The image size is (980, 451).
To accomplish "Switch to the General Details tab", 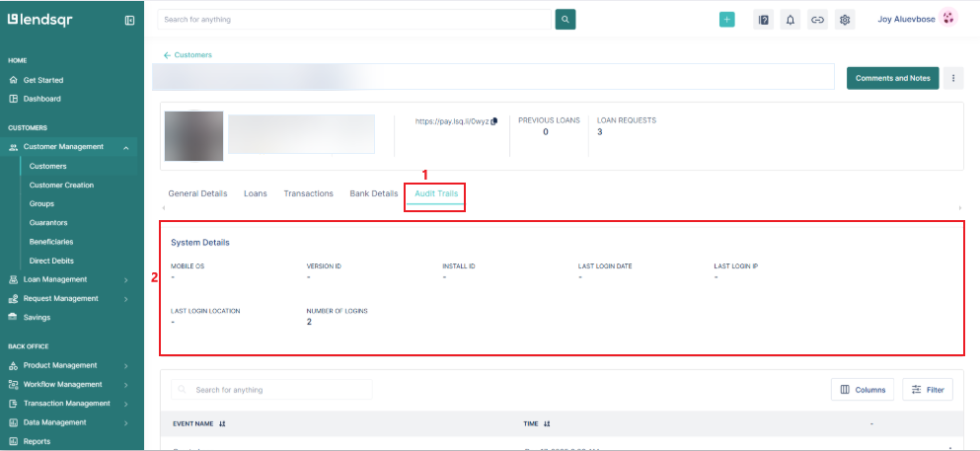I will pos(197,193).
